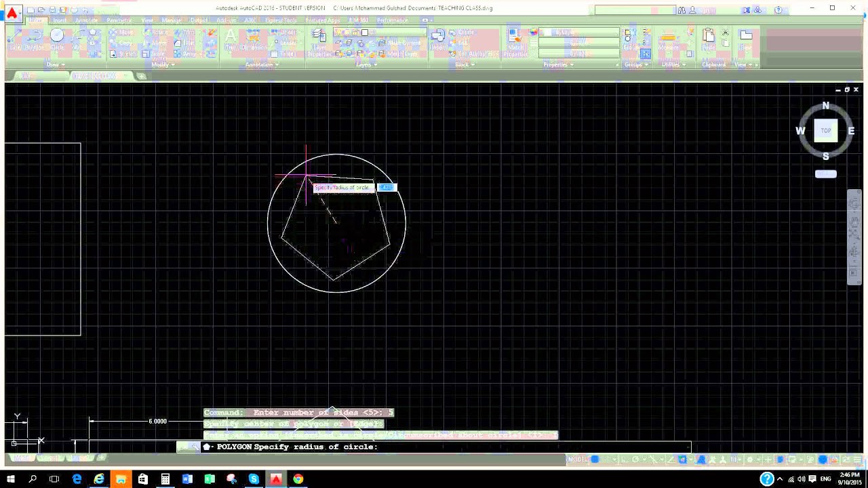Open the Express Tools ribbon tab
This screenshot has height=488, width=868.
(x=281, y=20)
